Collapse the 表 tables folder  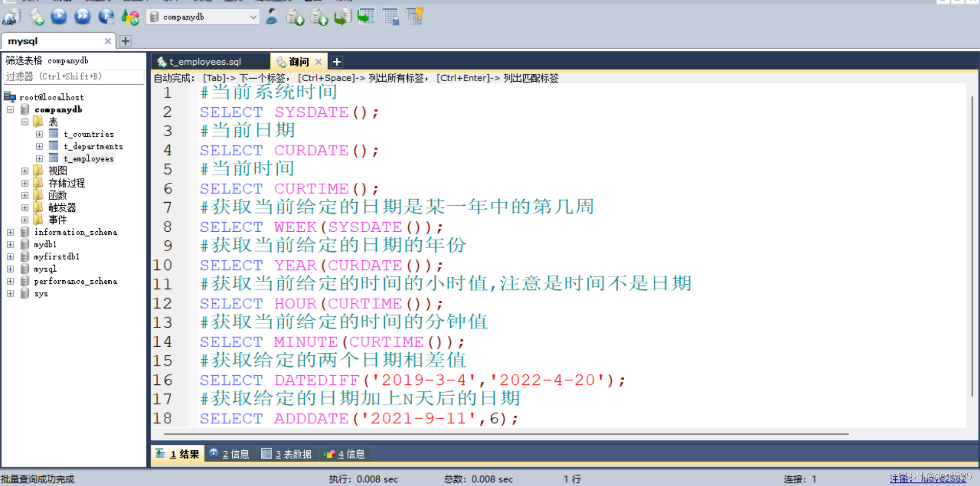(x=24, y=122)
